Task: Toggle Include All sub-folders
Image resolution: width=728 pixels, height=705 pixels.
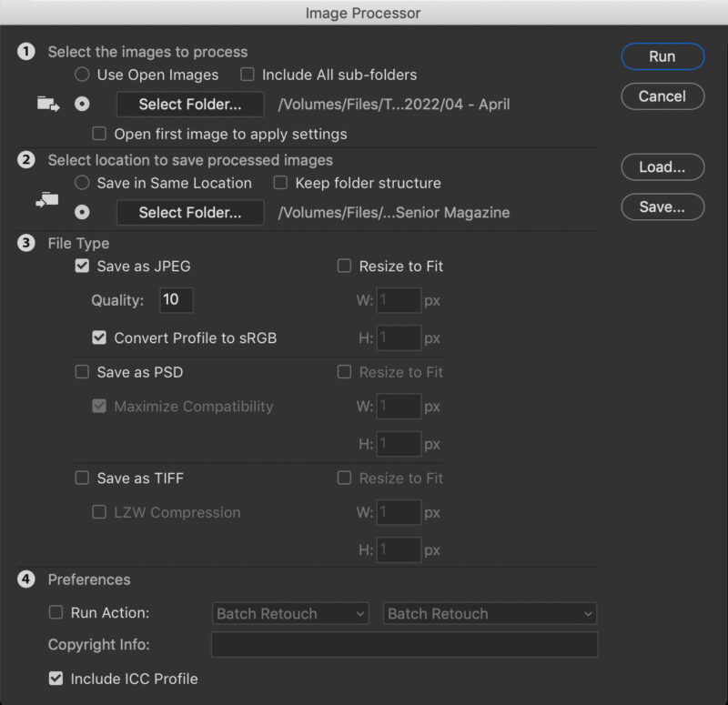Action: click(247, 75)
